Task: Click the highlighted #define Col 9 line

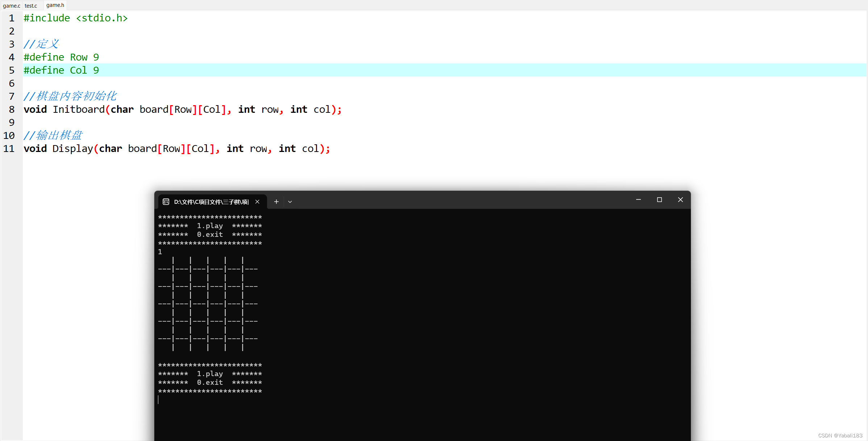Action: (x=61, y=70)
